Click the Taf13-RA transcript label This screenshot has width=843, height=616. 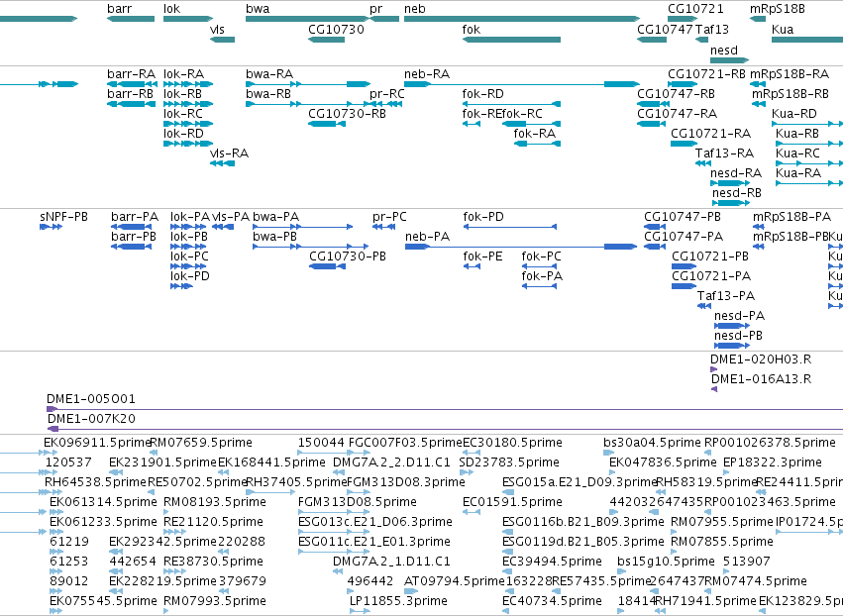pyautogui.click(x=724, y=154)
